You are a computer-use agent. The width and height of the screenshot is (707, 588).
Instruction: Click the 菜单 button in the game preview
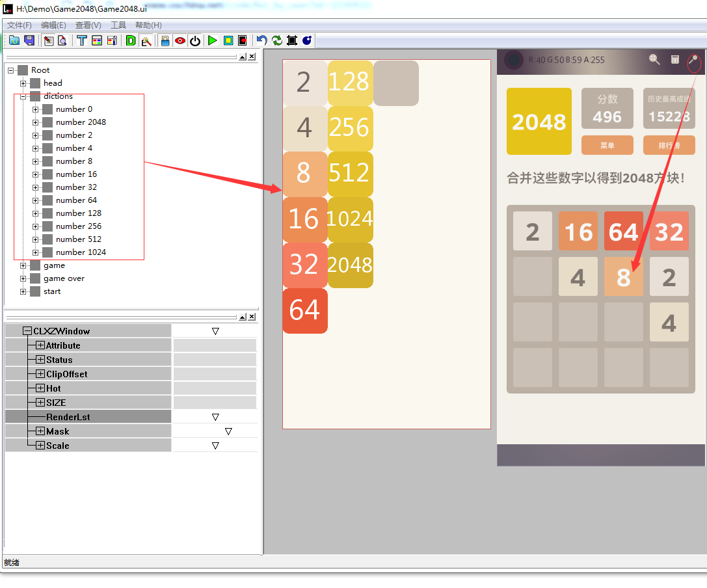point(607,145)
